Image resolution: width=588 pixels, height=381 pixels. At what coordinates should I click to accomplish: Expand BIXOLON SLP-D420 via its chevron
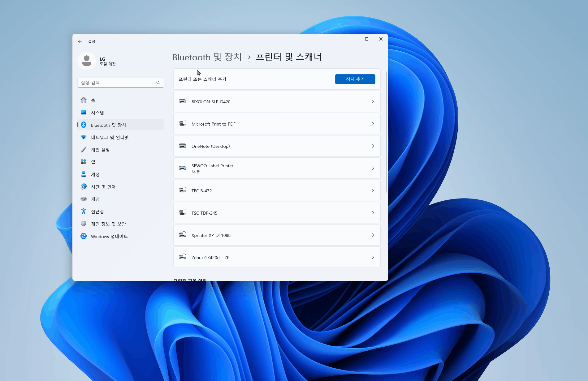pyautogui.click(x=373, y=101)
